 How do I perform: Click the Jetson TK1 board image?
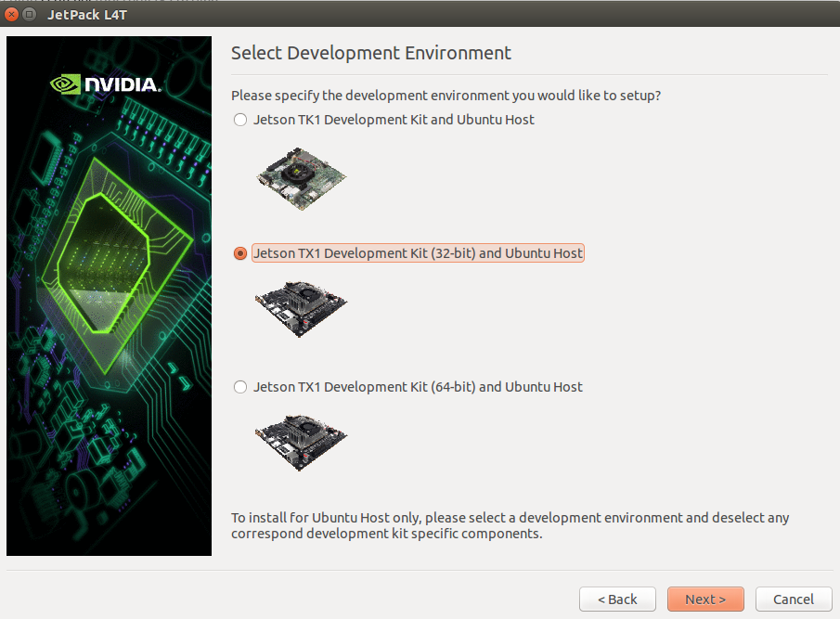click(301, 178)
